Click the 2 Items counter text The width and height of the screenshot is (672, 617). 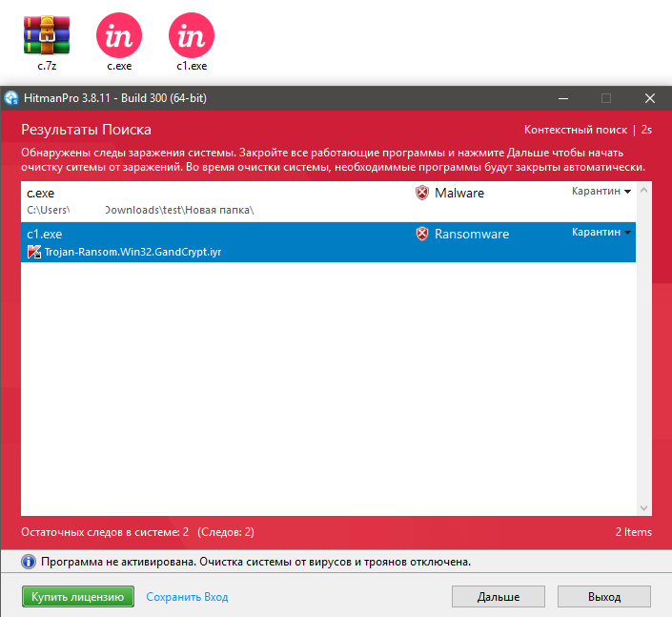coord(634,532)
